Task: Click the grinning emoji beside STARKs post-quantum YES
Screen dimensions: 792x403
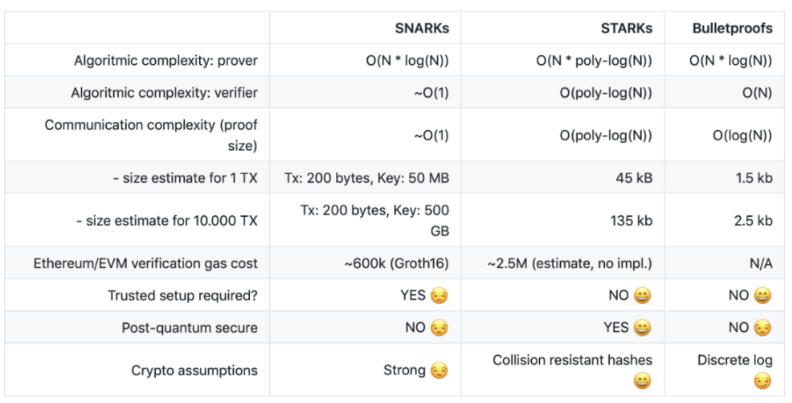Action: coord(642,328)
